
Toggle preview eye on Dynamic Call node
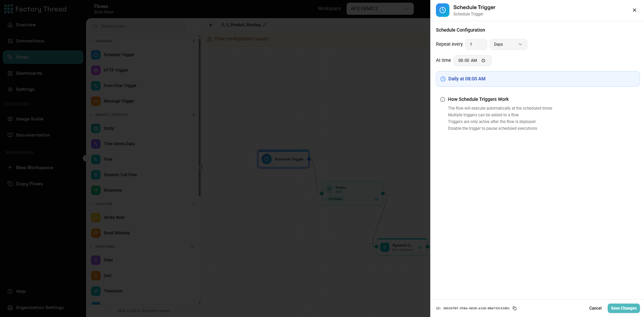coord(420,247)
